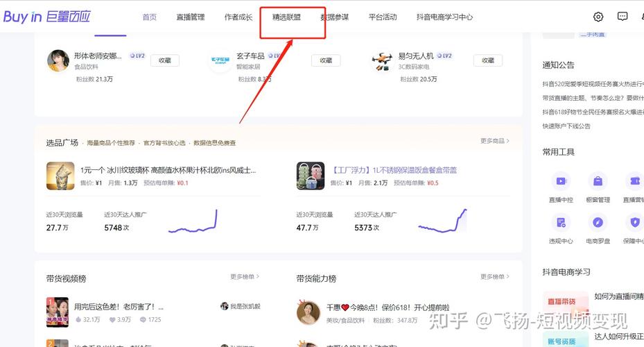Viewport: 644px width, 347px height.
Task: Click the 选品广场 section heading
Action: click(62, 143)
